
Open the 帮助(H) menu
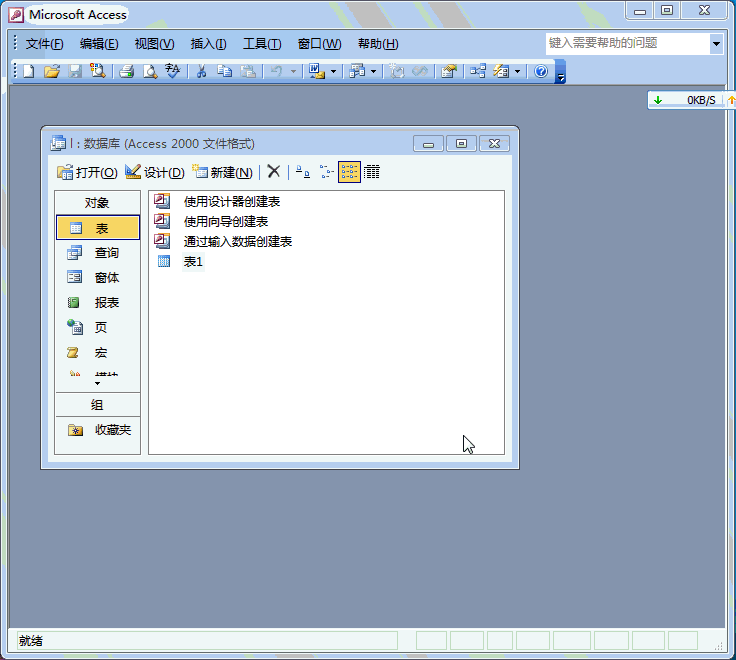click(378, 44)
